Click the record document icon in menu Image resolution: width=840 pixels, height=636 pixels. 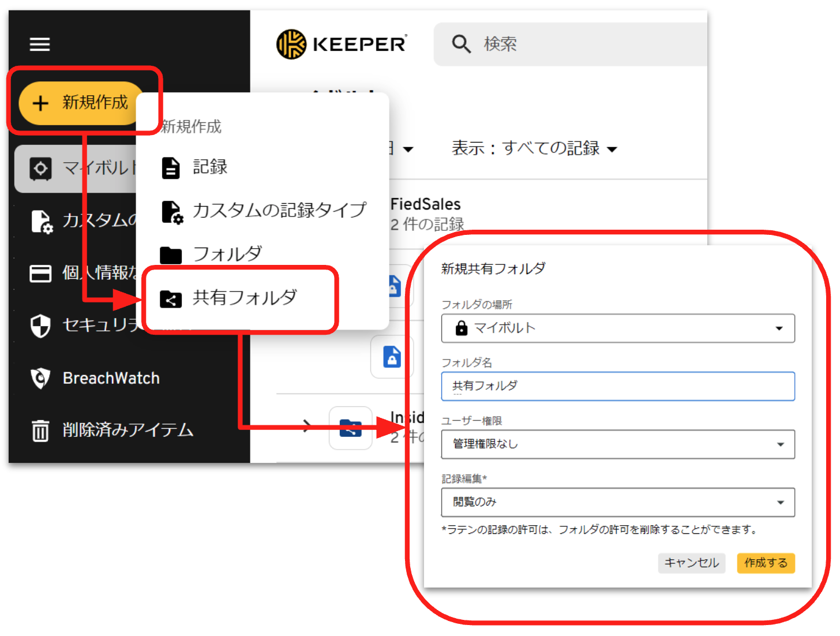170,168
